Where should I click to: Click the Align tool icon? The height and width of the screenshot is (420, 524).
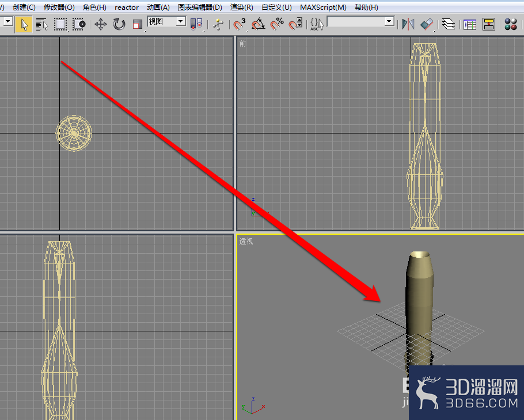tap(427, 24)
